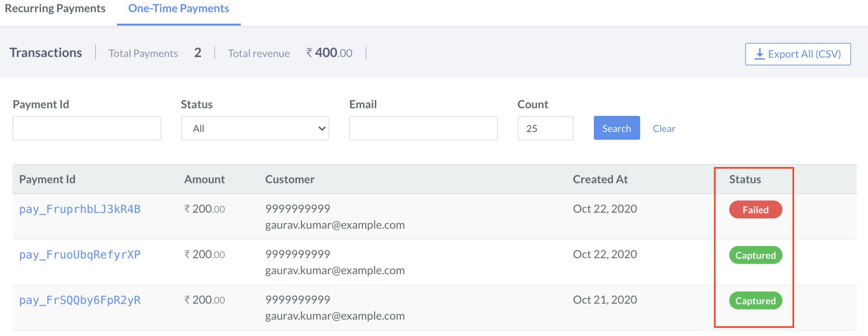Click the Count field showing 25
This screenshot has width=868, height=336.
pos(545,128)
